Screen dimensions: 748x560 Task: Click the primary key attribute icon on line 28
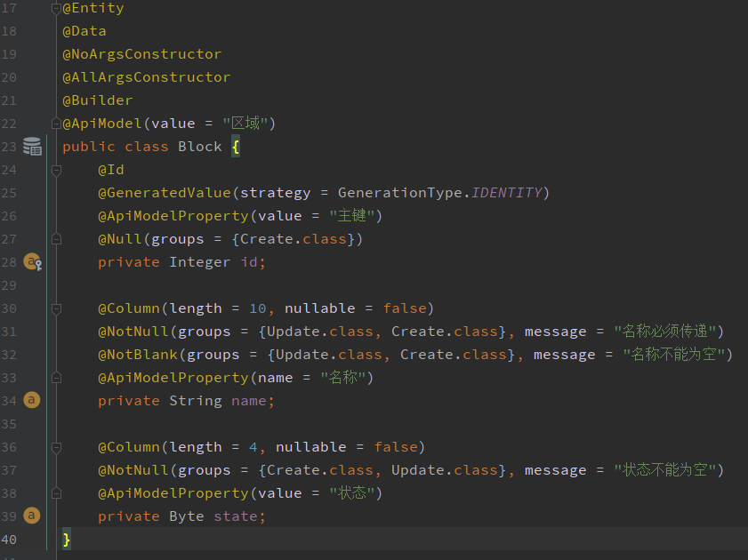tap(32, 261)
